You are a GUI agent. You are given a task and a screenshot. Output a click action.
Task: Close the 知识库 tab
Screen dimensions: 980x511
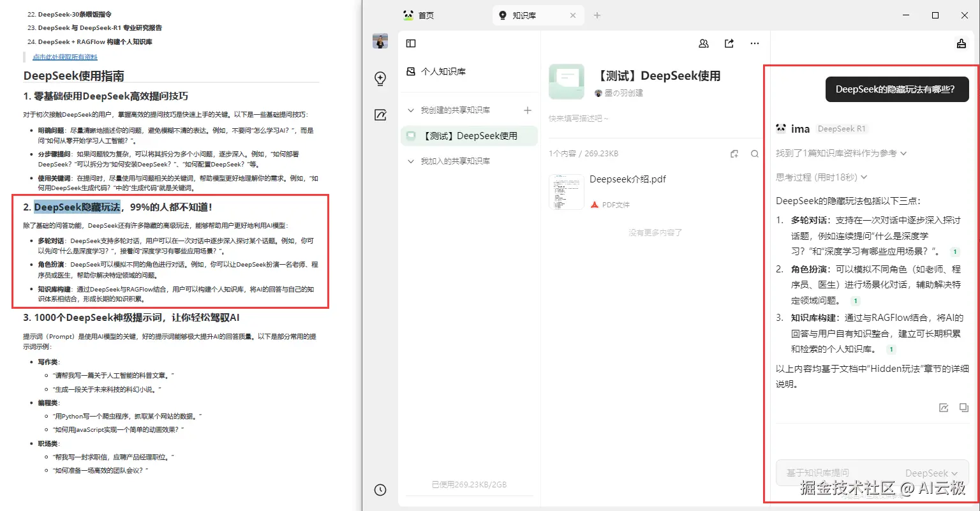click(x=573, y=15)
